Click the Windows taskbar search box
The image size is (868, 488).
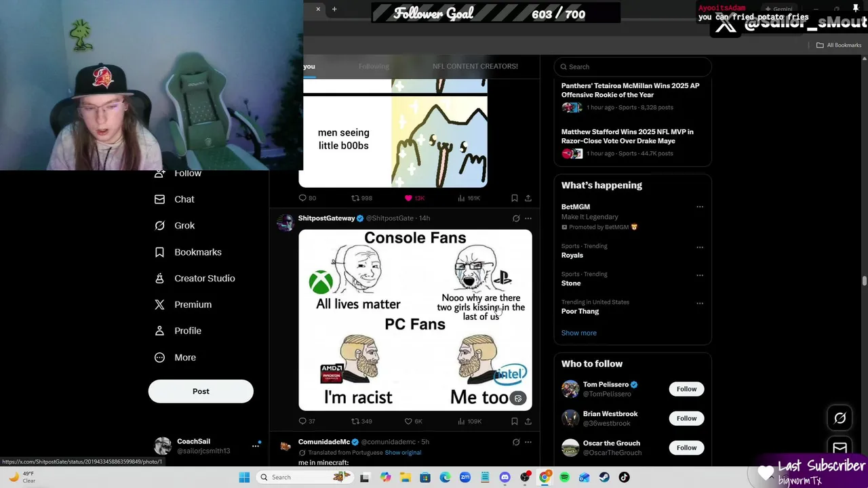(305, 477)
